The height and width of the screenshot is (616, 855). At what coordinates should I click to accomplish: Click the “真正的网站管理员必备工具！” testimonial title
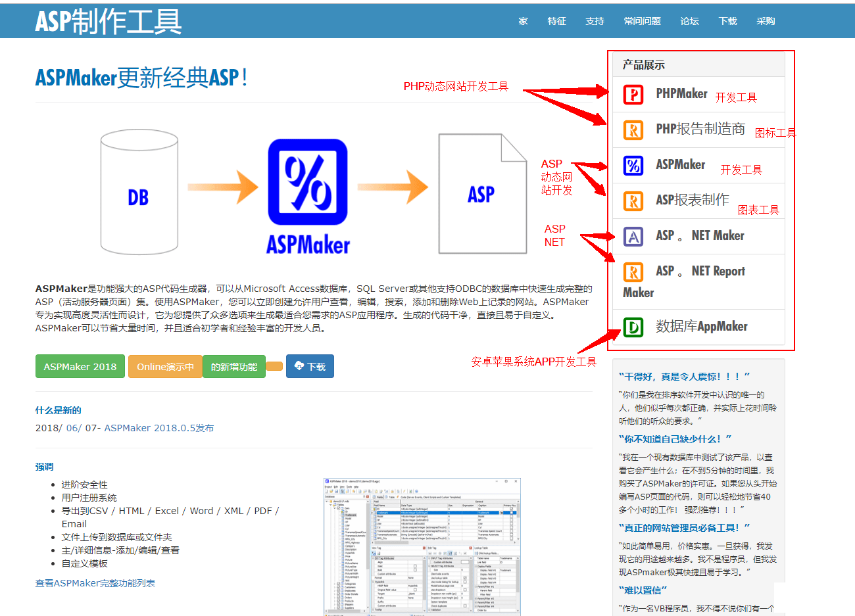click(x=684, y=528)
